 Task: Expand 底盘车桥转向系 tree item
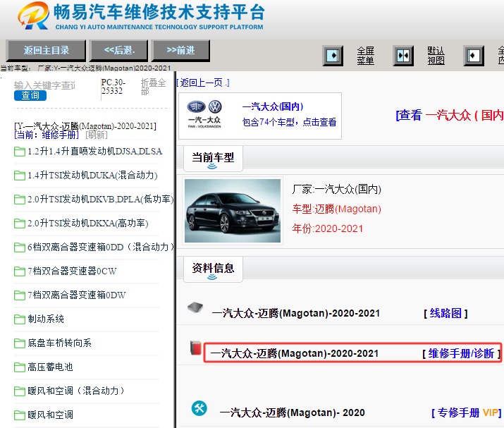click(59, 343)
